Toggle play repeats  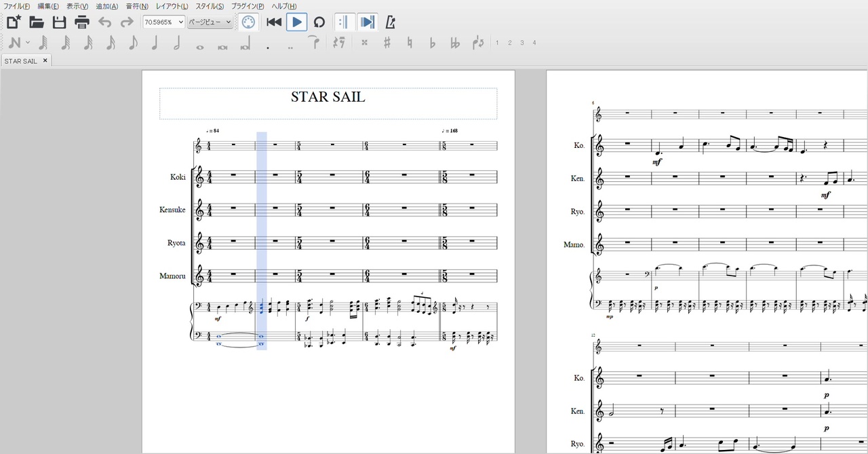pyautogui.click(x=344, y=22)
